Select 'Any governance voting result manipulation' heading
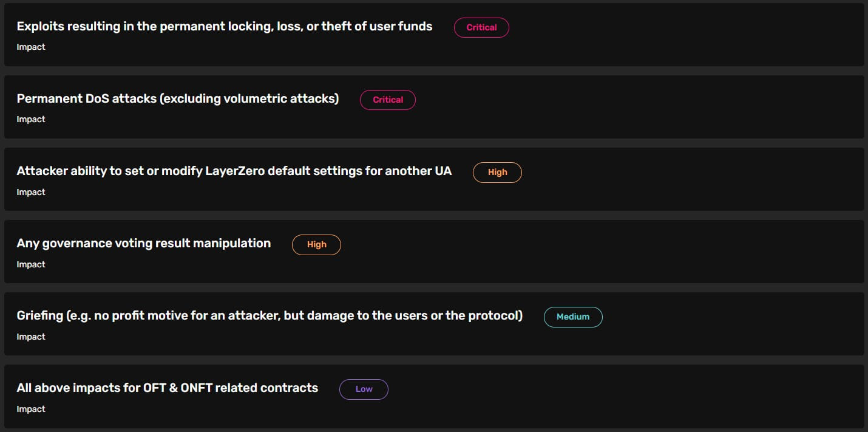Screen dimensions: 868x432 [x=143, y=244]
